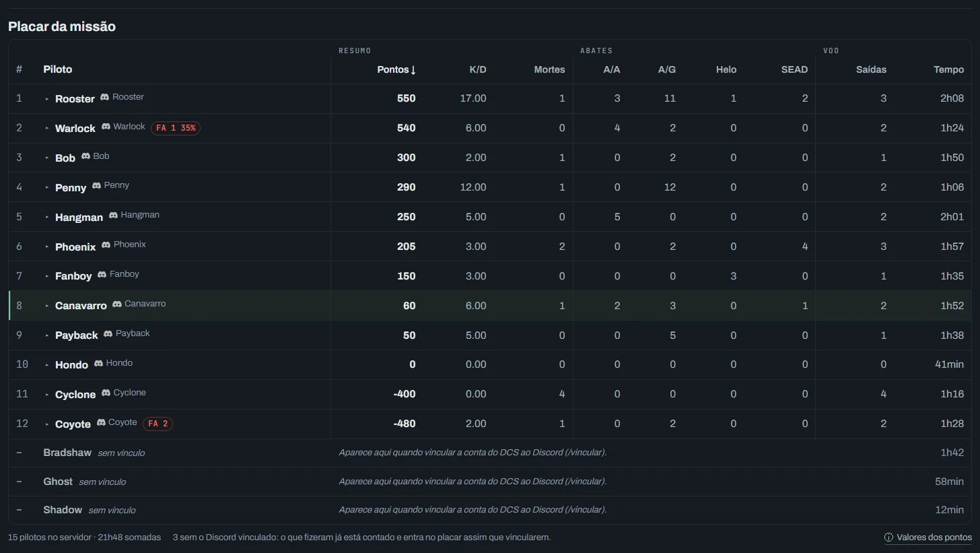Sort by the Saídas column
This screenshot has height=553, width=980.
click(x=871, y=69)
